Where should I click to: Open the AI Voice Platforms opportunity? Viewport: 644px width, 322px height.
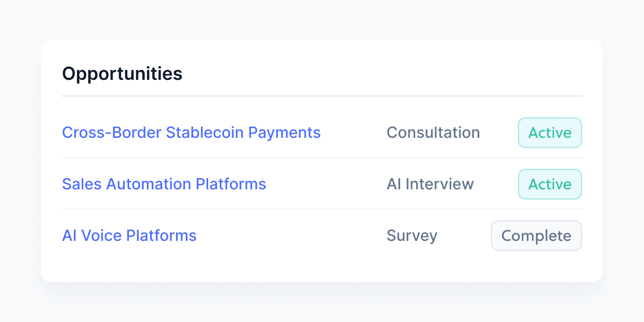tap(129, 235)
